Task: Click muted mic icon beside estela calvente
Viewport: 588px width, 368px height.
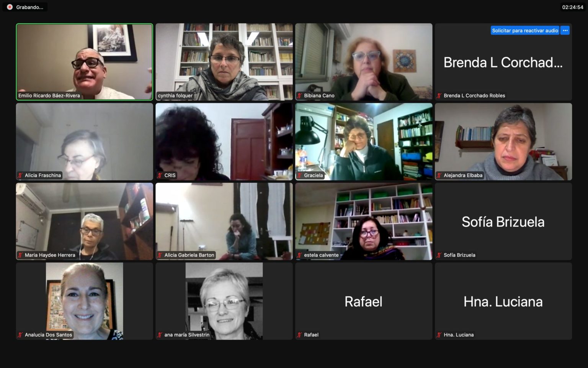Action: pyautogui.click(x=300, y=255)
